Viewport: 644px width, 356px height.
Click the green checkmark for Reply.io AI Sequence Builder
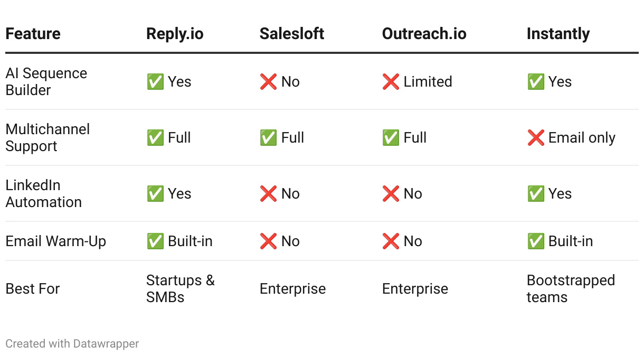pos(155,82)
